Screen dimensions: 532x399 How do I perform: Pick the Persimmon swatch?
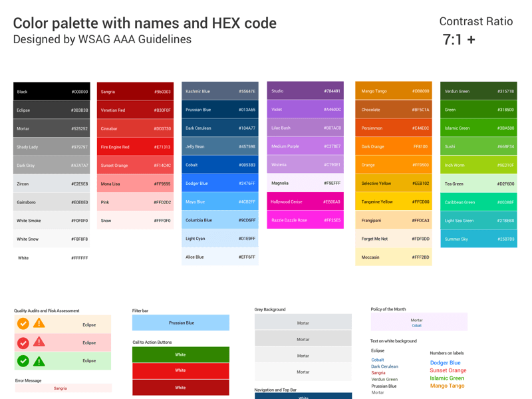[x=394, y=128]
